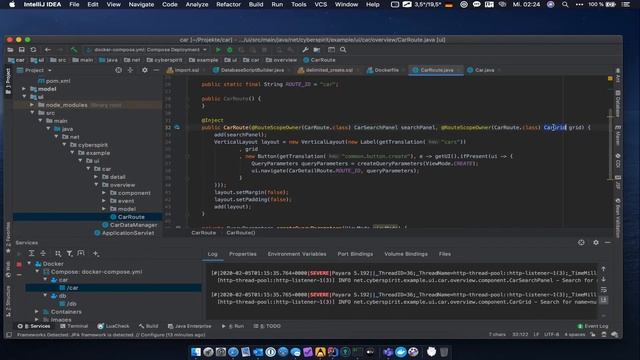Locate the open file using Project panel target icon

118,70
